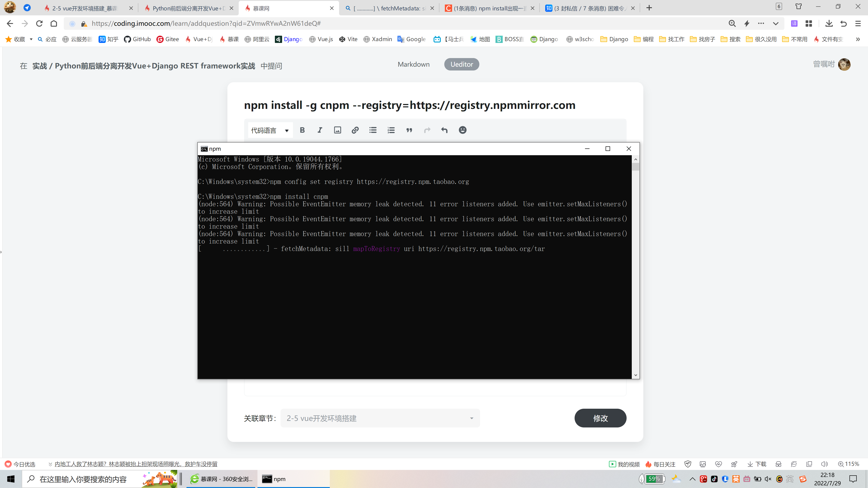Image resolution: width=868 pixels, height=488 pixels.
Task: Open the 代码语言 code language dropdown
Action: (x=270, y=130)
